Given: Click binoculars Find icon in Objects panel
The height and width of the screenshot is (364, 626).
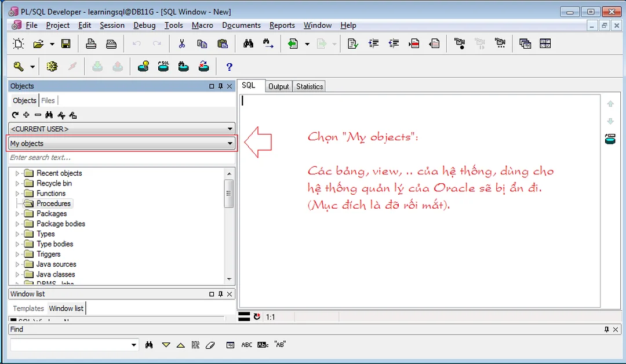Looking at the screenshot, I should click(49, 115).
